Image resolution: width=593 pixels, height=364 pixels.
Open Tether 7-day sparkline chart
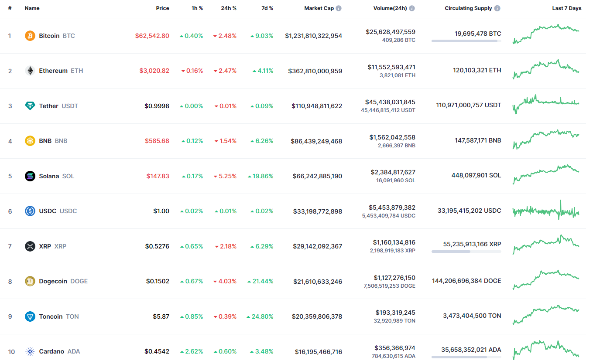[546, 104]
